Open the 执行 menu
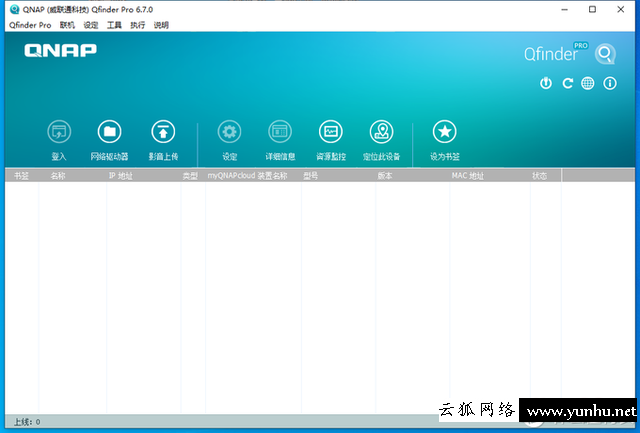This screenshot has height=433, width=640. tap(138, 25)
